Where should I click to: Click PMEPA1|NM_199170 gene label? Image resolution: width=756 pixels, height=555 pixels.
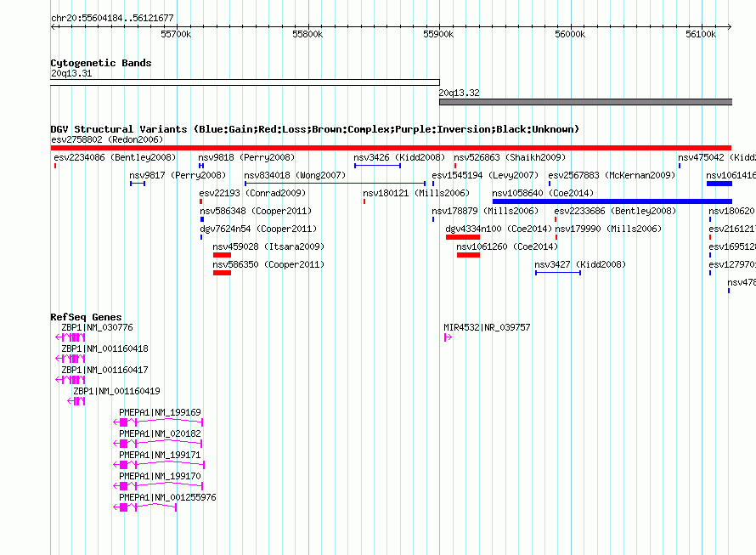tap(160, 476)
